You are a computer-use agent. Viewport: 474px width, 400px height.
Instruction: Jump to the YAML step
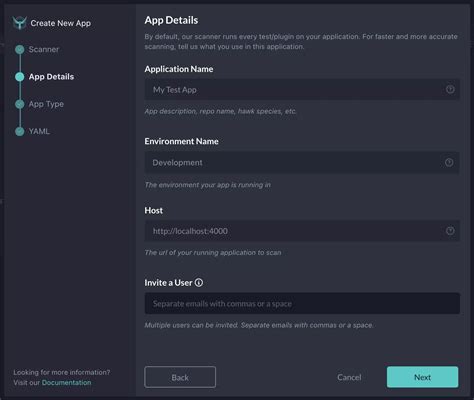[x=39, y=131]
